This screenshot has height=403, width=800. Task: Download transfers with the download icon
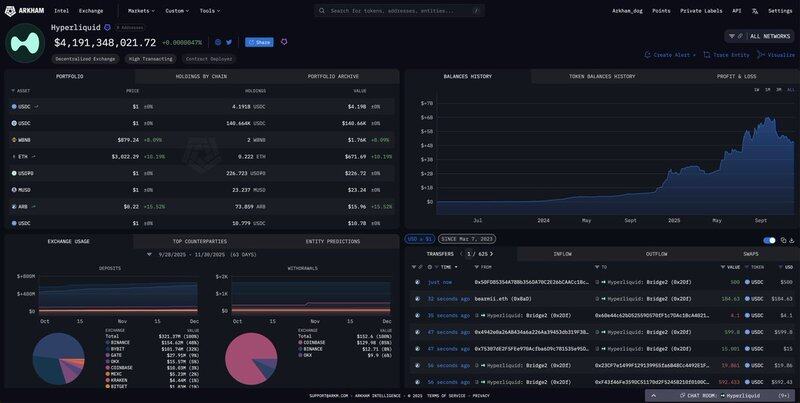(793, 240)
